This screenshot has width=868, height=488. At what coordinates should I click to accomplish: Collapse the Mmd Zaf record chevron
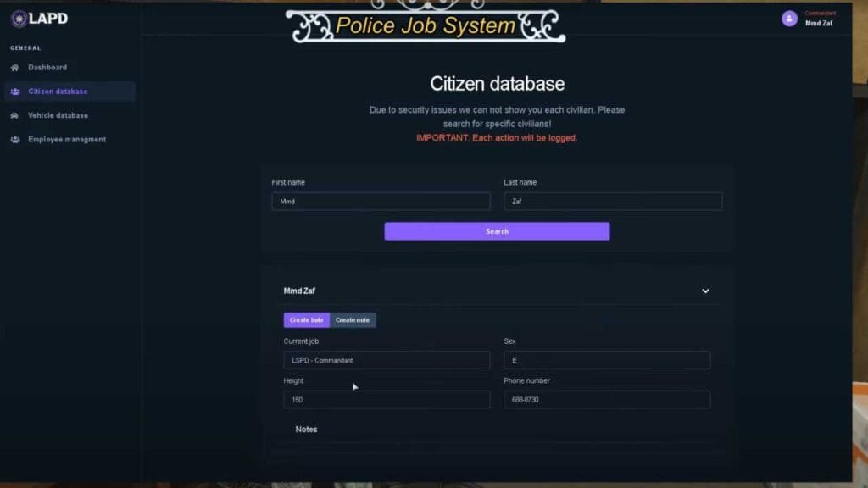tap(705, 291)
